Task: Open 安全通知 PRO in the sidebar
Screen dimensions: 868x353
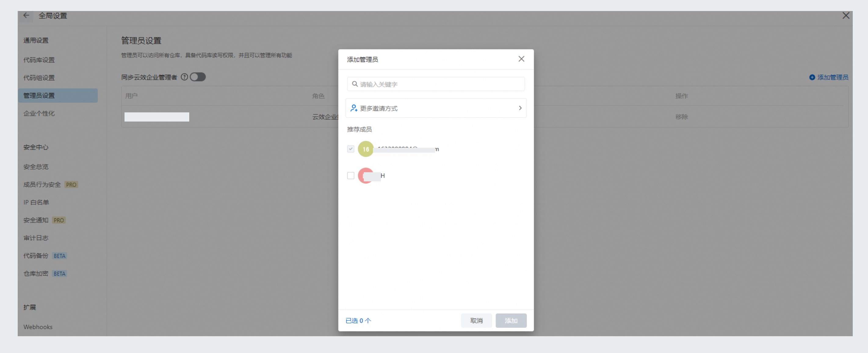Action: click(x=45, y=220)
